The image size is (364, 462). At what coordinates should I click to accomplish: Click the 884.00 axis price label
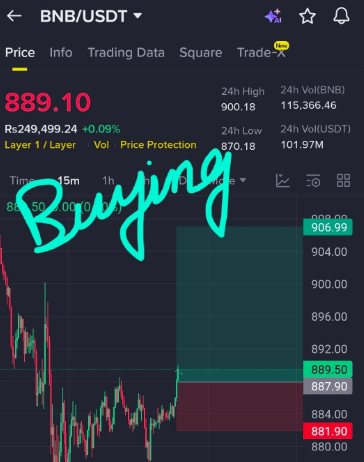click(x=329, y=414)
